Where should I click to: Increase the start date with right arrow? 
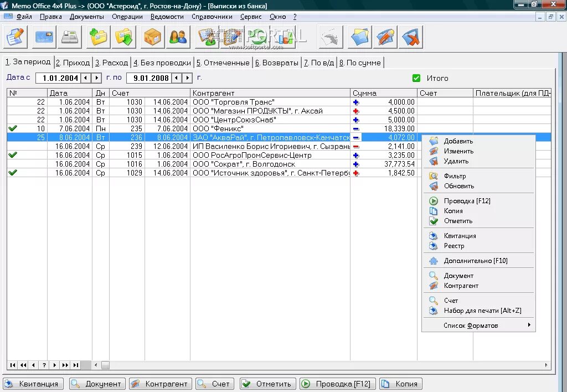point(96,78)
